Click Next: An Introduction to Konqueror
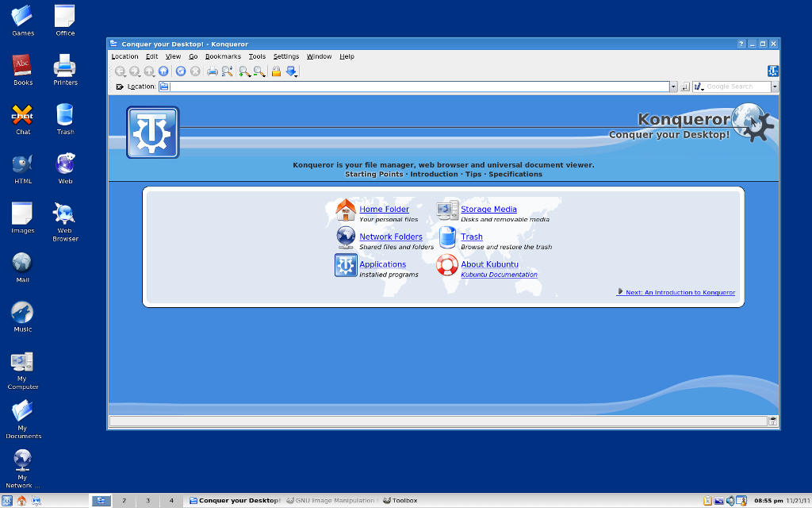The width and height of the screenshot is (812, 508). [x=680, y=293]
